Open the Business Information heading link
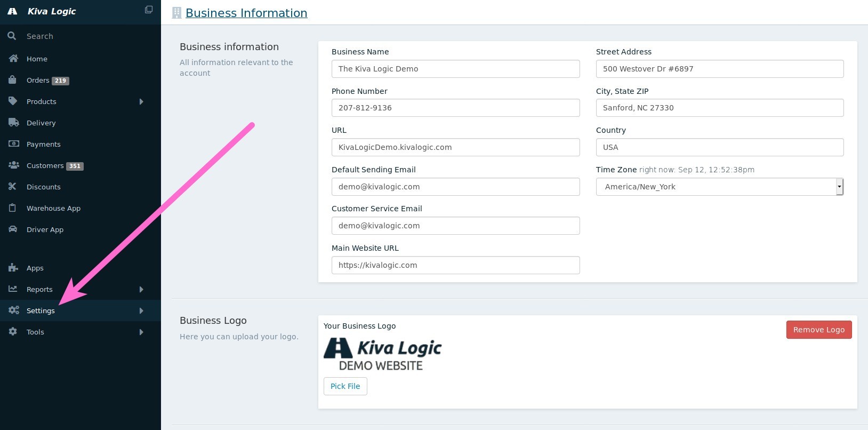This screenshot has height=430, width=868. tap(246, 13)
